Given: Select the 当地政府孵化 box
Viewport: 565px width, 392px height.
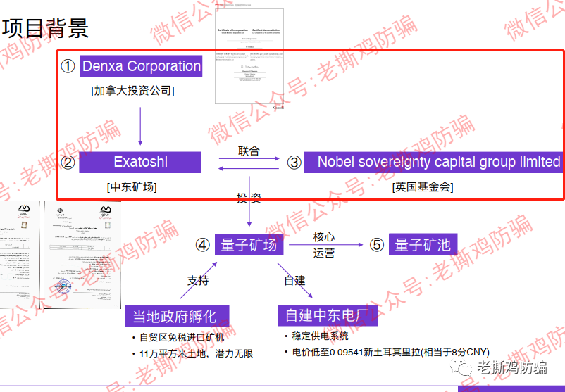Looking at the screenshot, I should tap(177, 317).
